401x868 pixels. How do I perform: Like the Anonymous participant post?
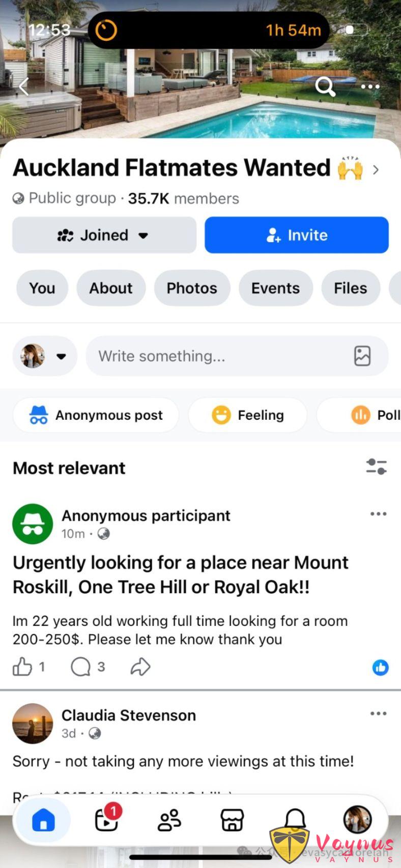[22, 667]
